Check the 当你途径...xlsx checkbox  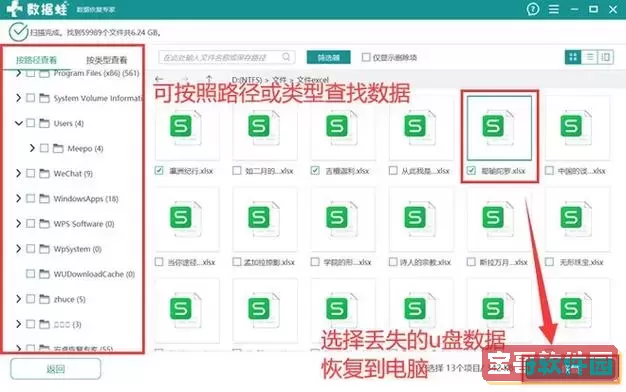[x=159, y=262]
